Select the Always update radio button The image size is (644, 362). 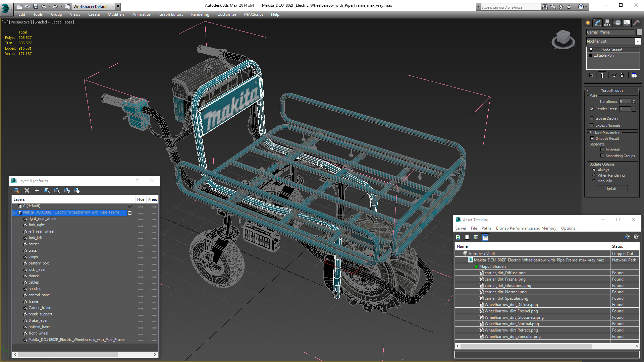point(594,170)
